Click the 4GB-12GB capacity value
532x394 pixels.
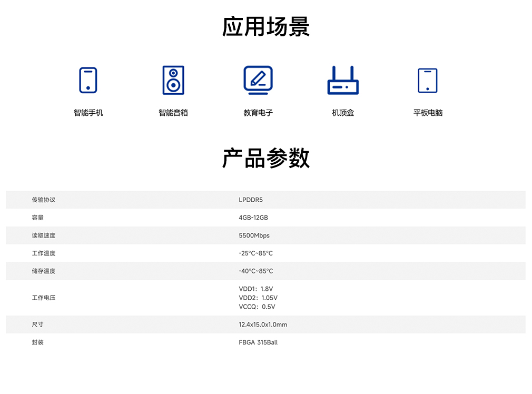point(253,218)
